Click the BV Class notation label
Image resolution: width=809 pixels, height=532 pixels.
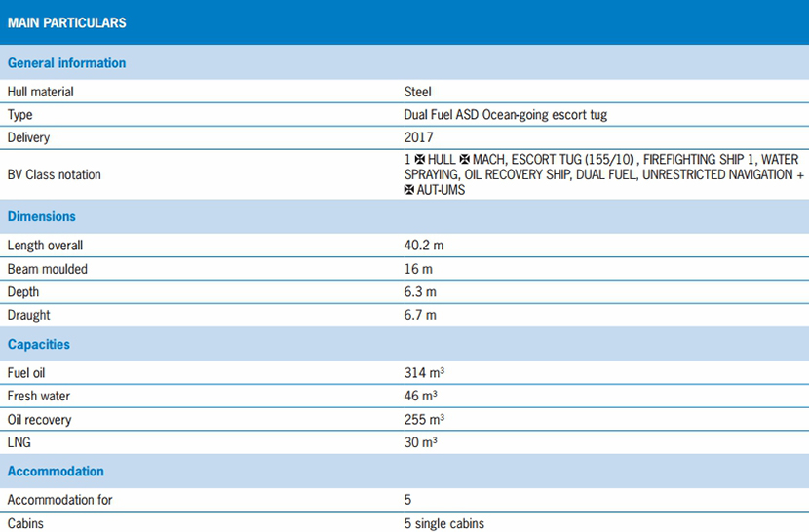(x=54, y=175)
